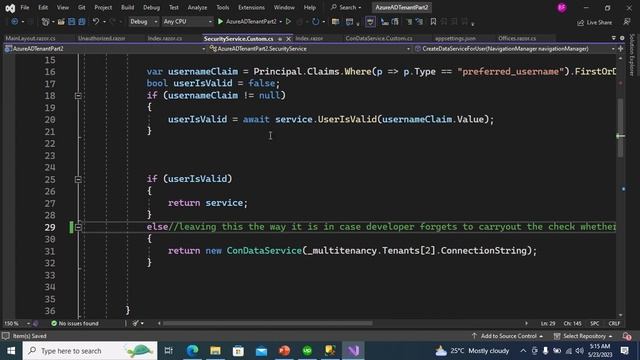Pin the SecurityService.Custom.cs tab
The height and width of the screenshot is (360, 640).
point(280,39)
